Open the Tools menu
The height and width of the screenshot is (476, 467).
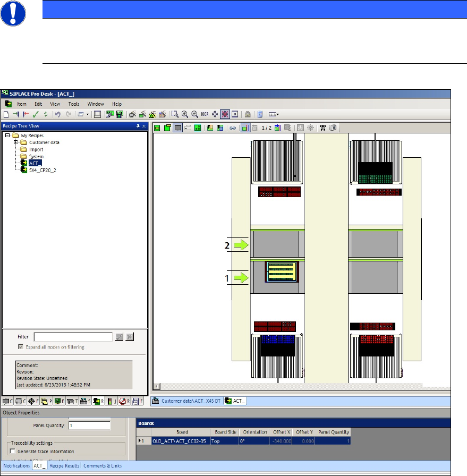pos(74,104)
